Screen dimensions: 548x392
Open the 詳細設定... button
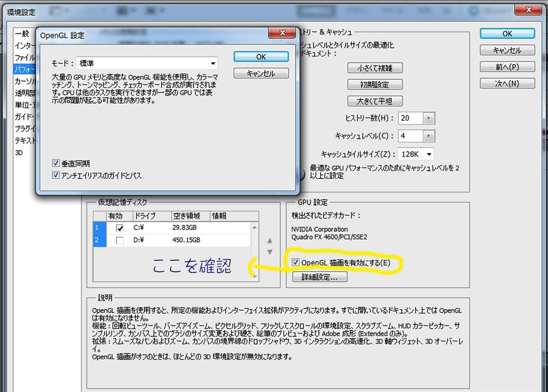[320, 277]
